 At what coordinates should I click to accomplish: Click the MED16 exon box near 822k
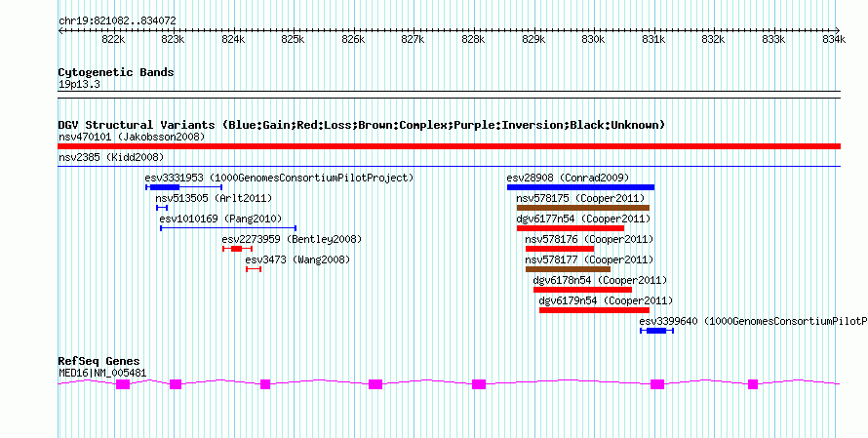coord(123,384)
